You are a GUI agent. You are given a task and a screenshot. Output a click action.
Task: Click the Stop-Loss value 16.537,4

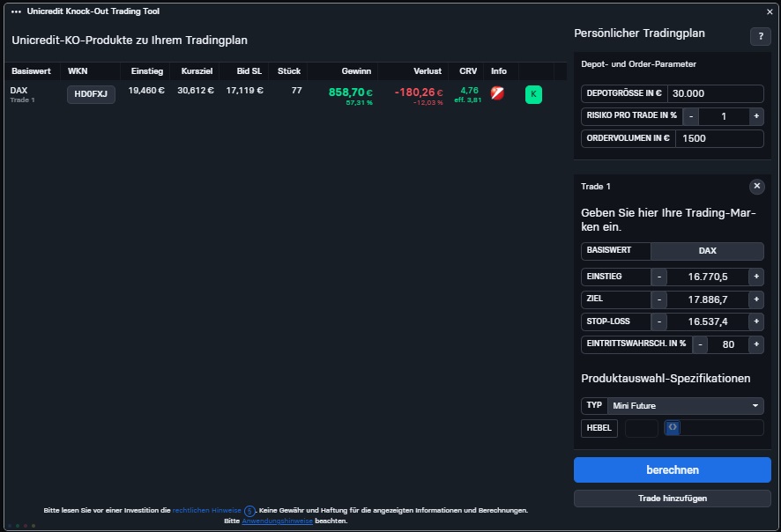point(708,321)
